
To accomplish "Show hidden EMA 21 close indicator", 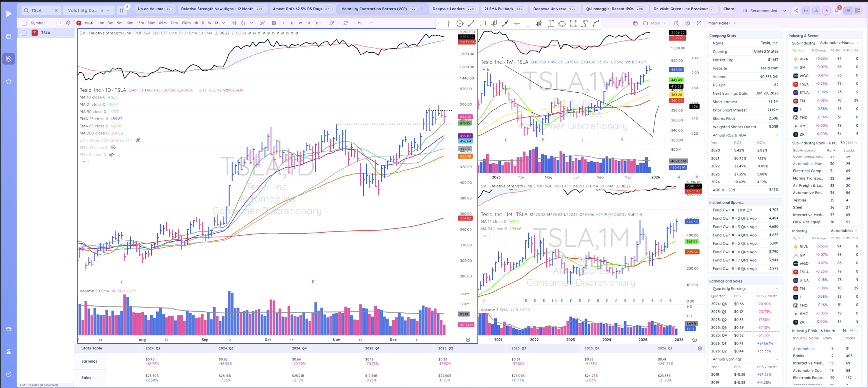I will (x=113, y=147).
